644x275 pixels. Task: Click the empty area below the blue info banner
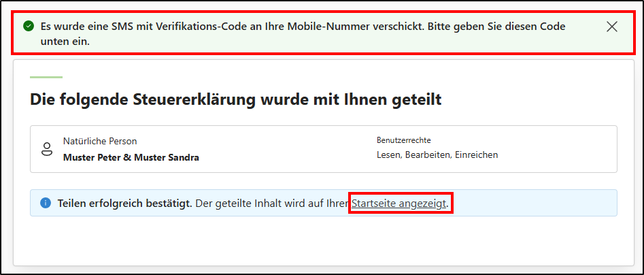point(322,240)
